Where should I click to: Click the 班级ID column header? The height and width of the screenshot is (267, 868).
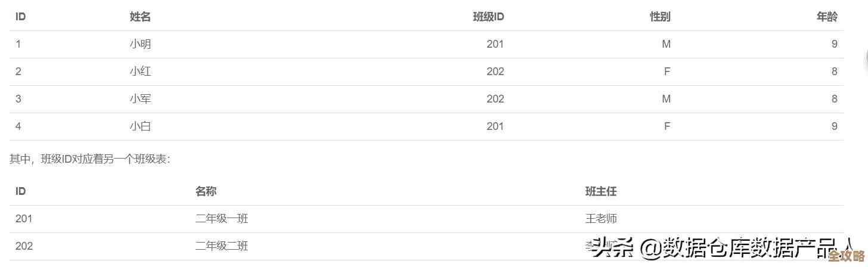tap(488, 17)
